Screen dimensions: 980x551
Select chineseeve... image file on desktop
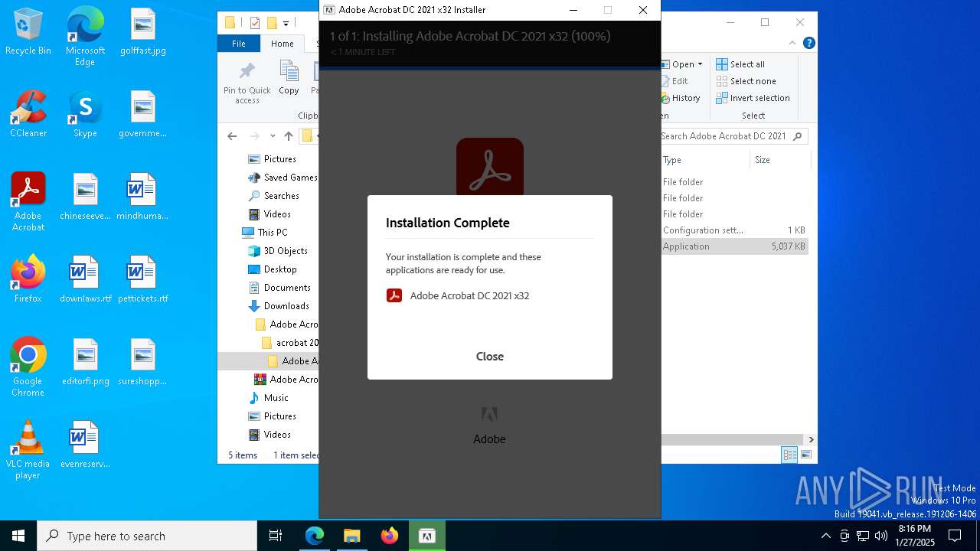85,197
